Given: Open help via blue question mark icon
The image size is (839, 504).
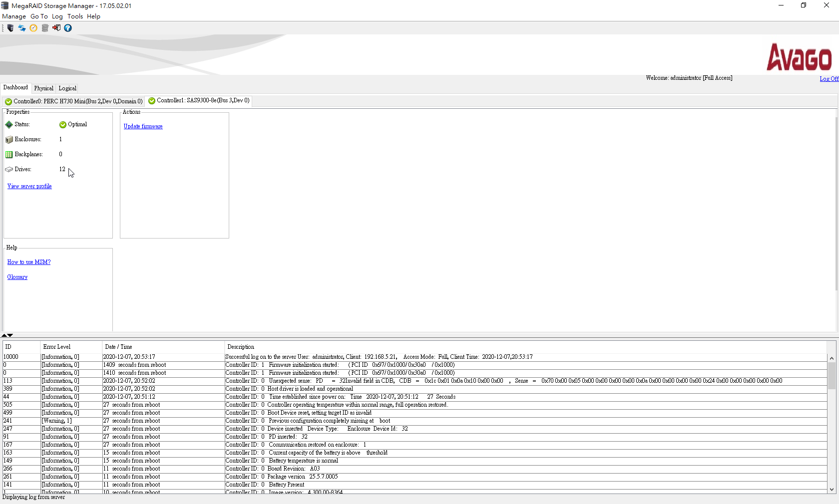Looking at the screenshot, I should click(x=68, y=28).
